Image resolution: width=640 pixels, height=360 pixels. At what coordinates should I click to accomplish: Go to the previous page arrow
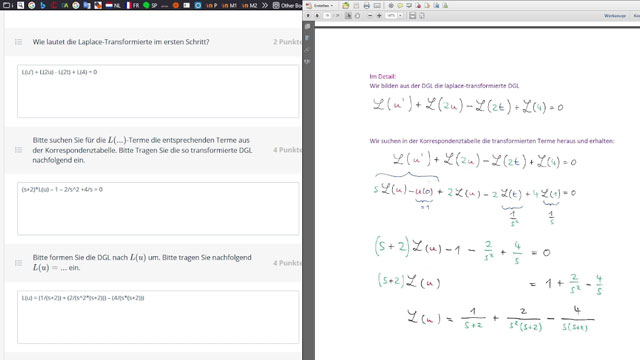pyautogui.click(x=308, y=16)
